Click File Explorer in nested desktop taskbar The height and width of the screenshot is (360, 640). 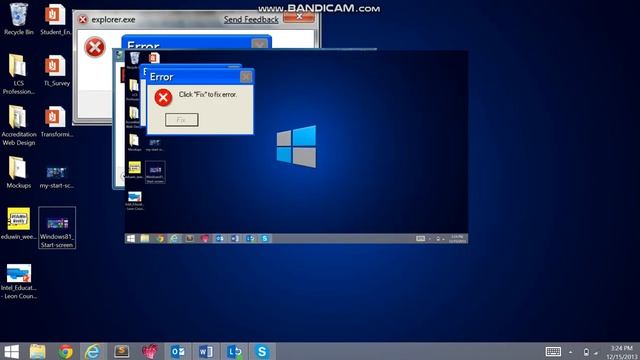click(x=145, y=238)
